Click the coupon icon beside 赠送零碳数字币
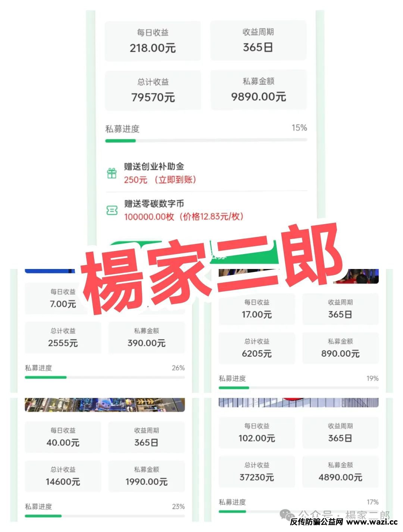Screen dimensions: 403x532 pos(112,211)
